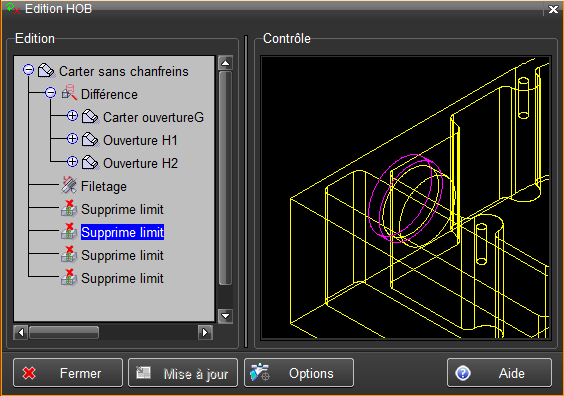
Task: Expand the Carter ouvertureG node
Action: pyautogui.click(x=72, y=116)
